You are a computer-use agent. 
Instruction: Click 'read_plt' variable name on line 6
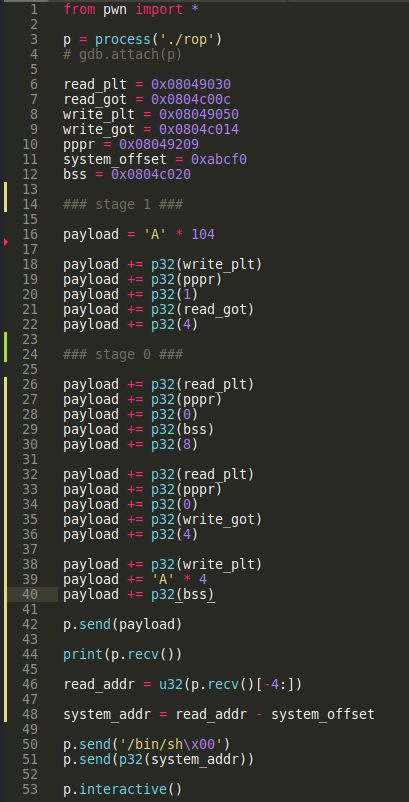tap(95, 84)
